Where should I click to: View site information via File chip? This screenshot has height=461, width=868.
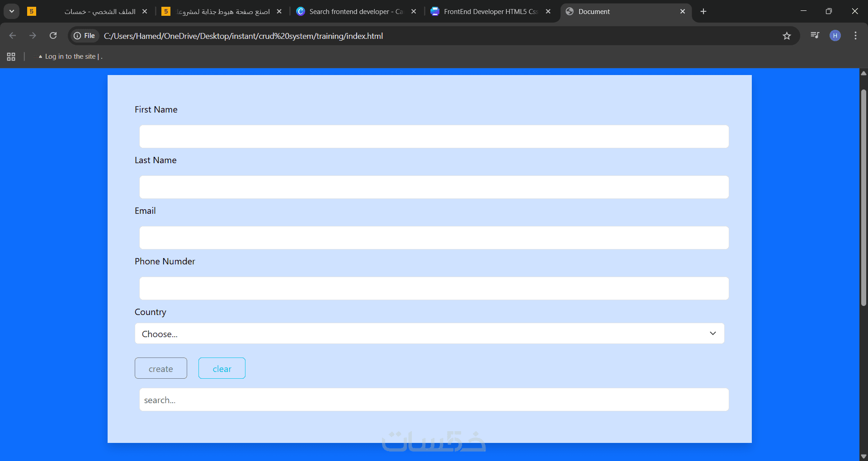click(x=85, y=36)
